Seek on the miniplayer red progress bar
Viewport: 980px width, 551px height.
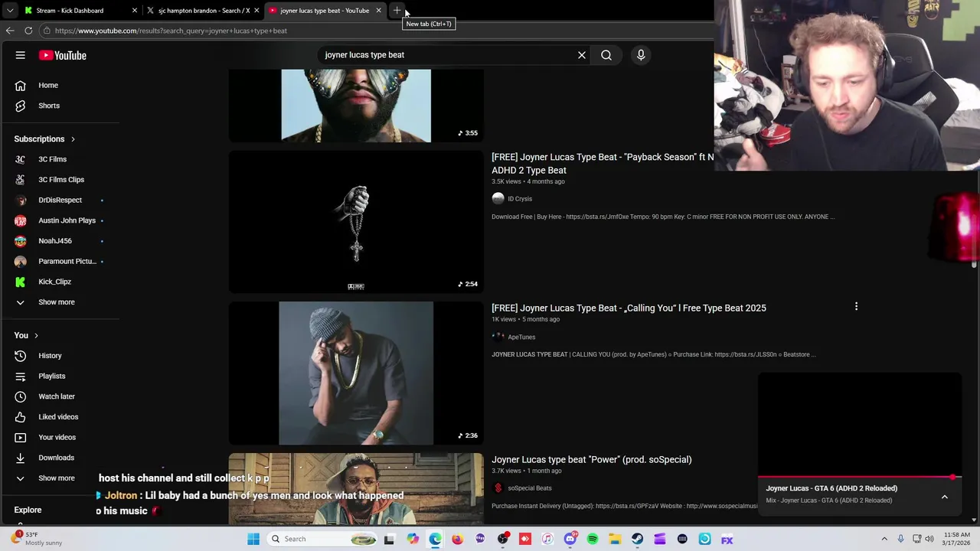859,478
